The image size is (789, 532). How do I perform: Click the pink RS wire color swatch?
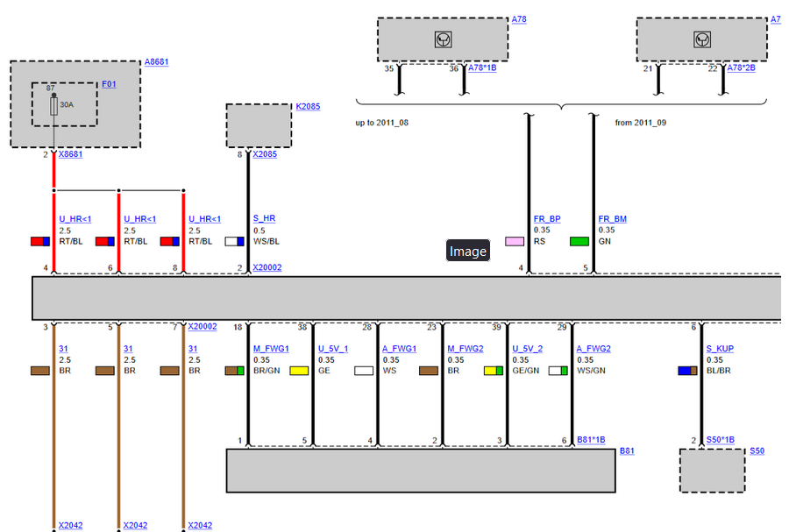515,241
